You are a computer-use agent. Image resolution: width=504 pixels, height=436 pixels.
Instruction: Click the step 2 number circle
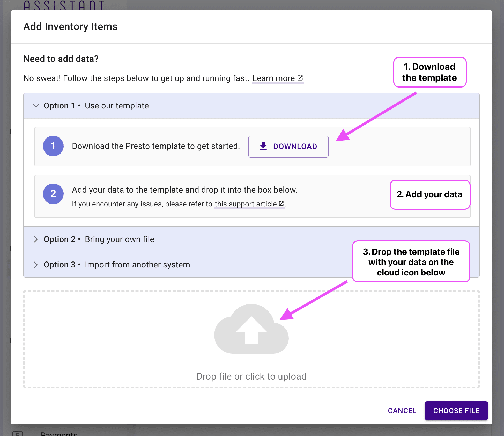[x=53, y=194]
